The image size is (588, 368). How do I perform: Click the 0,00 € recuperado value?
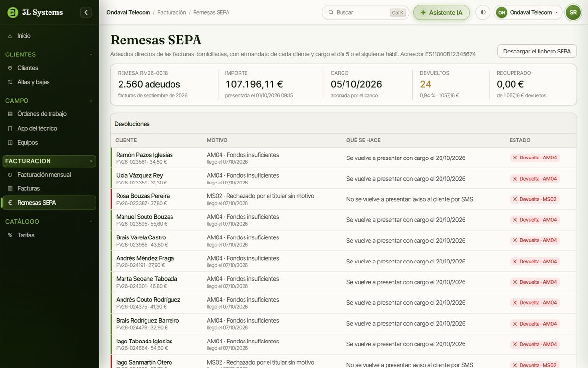click(x=511, y=84)
